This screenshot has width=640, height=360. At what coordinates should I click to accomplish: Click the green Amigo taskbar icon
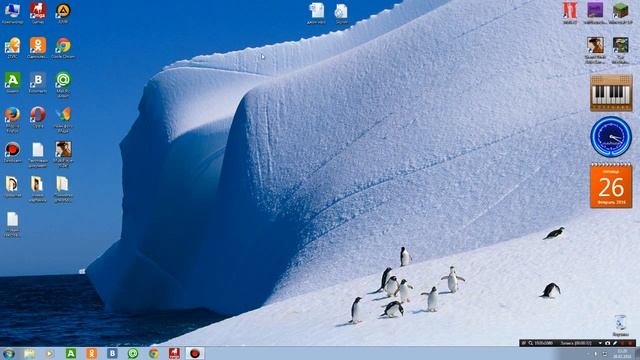pos(71,353)
